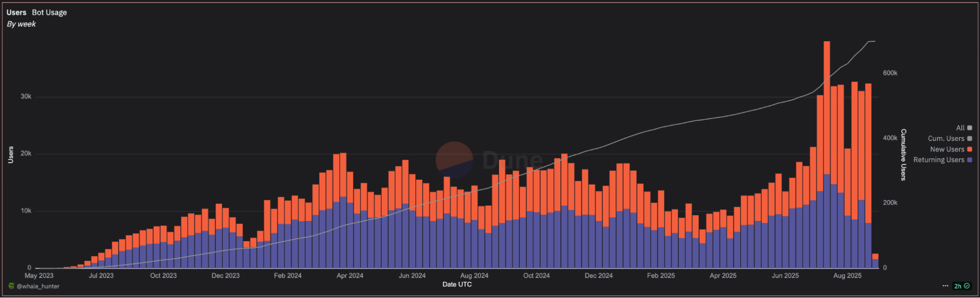Open the @whale_hunter author profile
Screen dimensions: 980x298
(38, 286)
